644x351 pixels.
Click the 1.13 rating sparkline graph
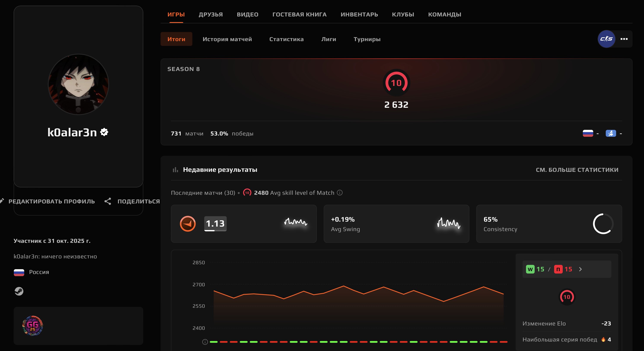[x=295, y=222]
